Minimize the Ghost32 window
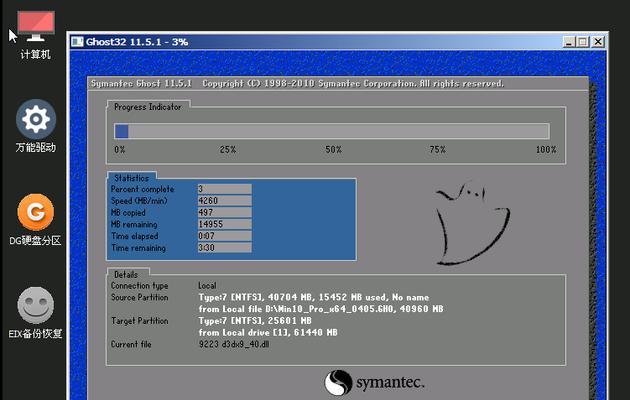630x400 pixels. (569, 42)
